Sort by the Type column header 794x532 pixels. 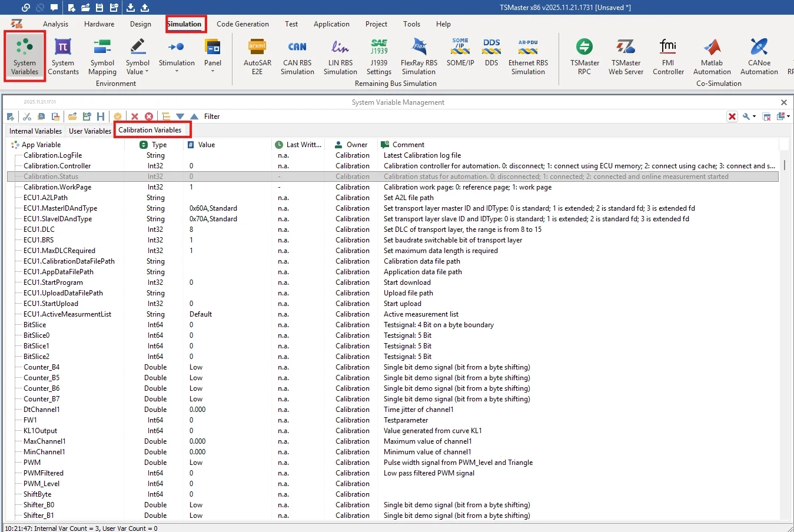point(154,145)
